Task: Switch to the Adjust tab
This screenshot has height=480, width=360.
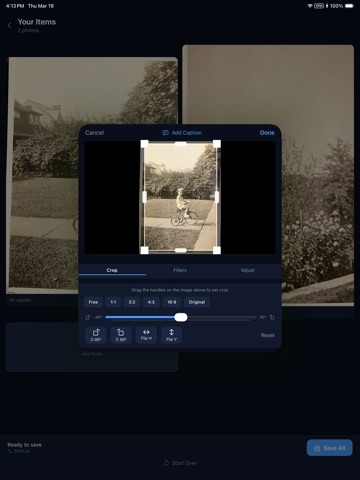Action: 248,270
